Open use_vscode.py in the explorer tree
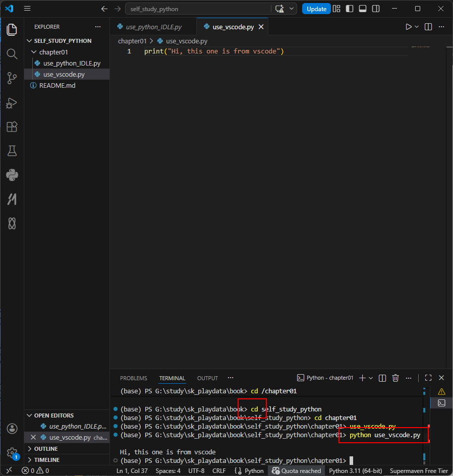The image size is (453, 476). (x=67, y=75)
